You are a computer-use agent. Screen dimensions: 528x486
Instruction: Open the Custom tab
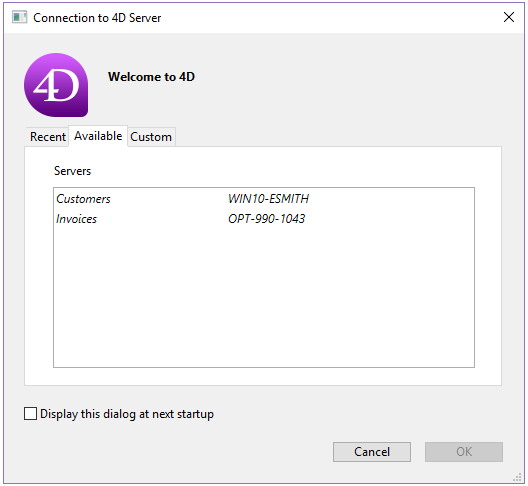click(151, 137)
